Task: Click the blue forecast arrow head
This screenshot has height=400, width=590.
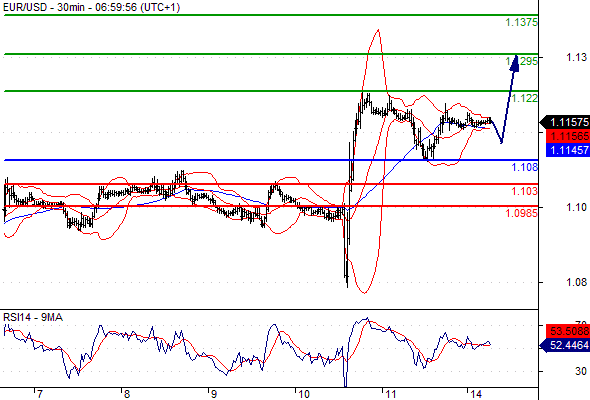Action: point(515,63)
